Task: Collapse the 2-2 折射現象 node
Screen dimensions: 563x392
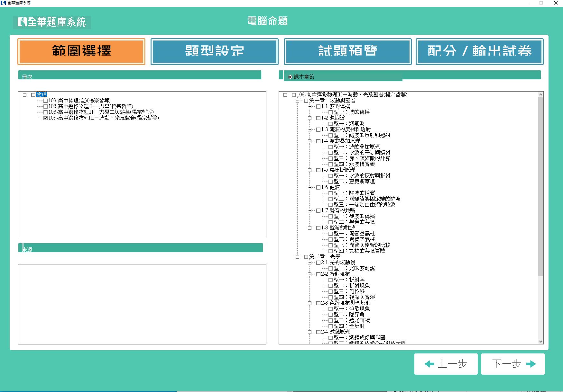Action: [310, 274]
